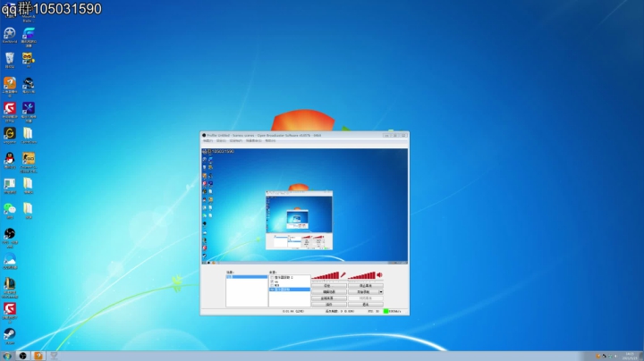Screen dimensions: 644x361
Task: Open the folder icon next to WeChat
Action: [x=29, y=209]
